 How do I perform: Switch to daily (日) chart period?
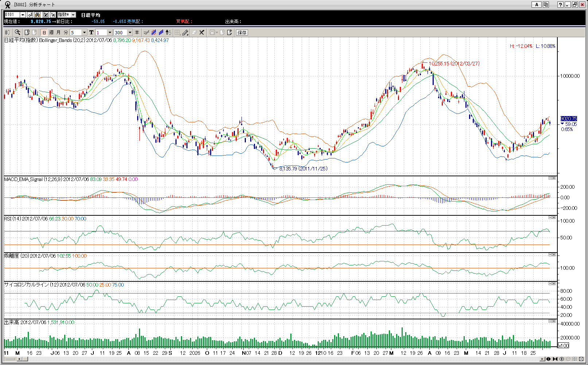pyautogui.click(x=44, y=32)
